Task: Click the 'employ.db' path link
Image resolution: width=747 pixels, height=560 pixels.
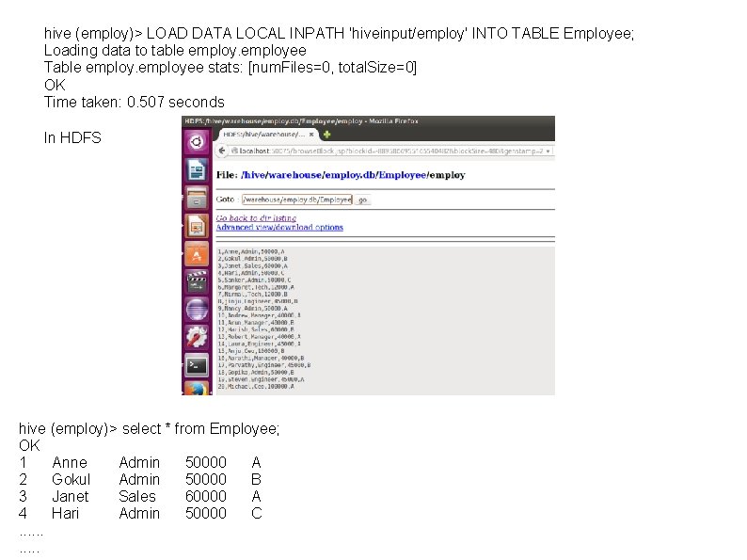Action: tap(350, 175)
